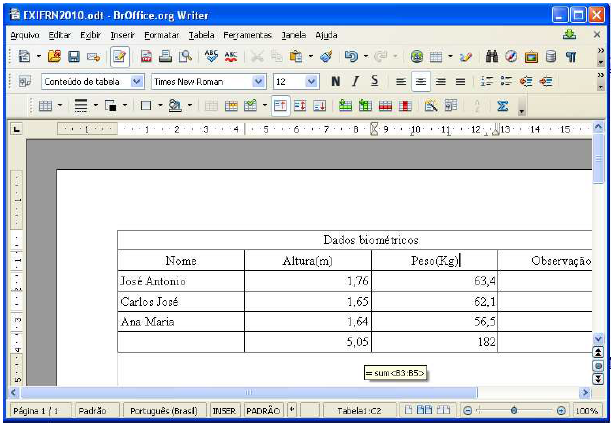The height and width of the screenshot is (424, 611).
Task: Run the spelling and grammar check
Action: (x=211, y=57)
